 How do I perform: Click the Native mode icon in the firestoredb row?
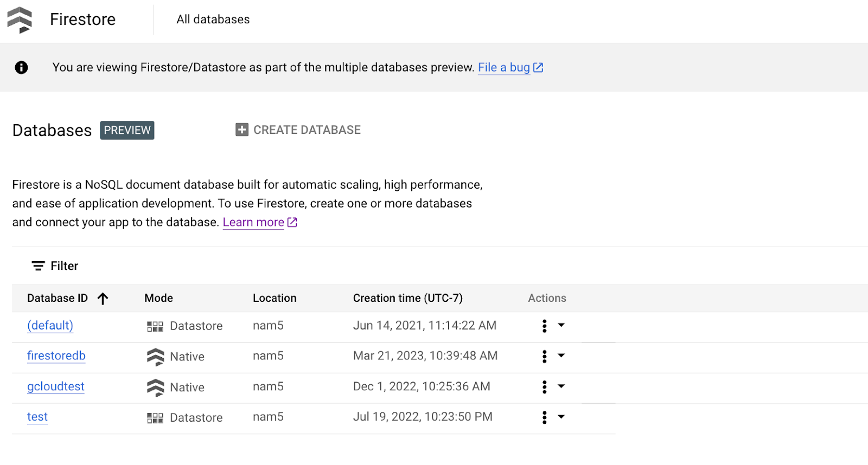coord(155,357)
